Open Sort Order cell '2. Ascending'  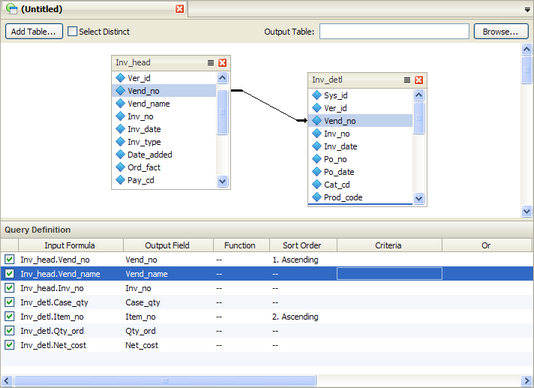(x=303, y=317)
